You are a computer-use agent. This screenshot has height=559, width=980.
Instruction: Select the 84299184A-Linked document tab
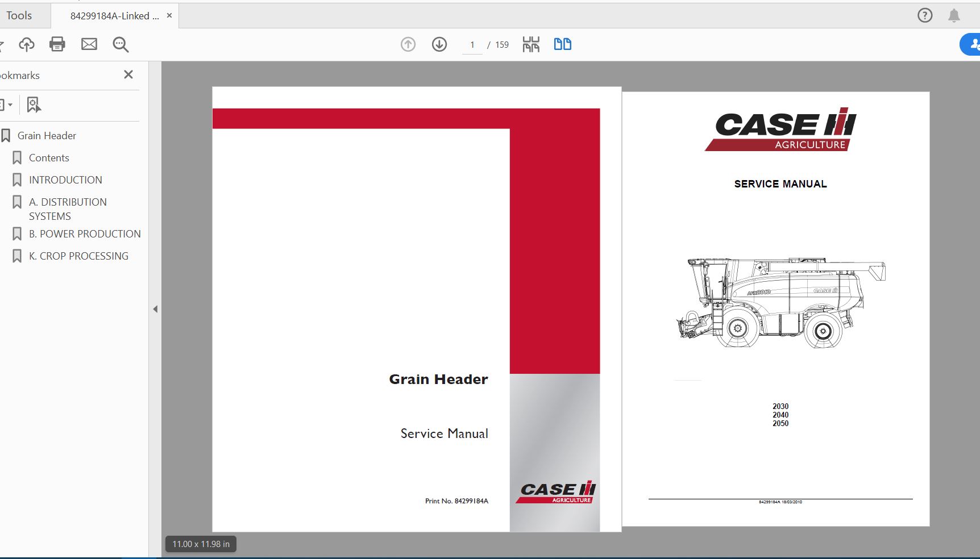pyautogui.click(x=114, y=15)
